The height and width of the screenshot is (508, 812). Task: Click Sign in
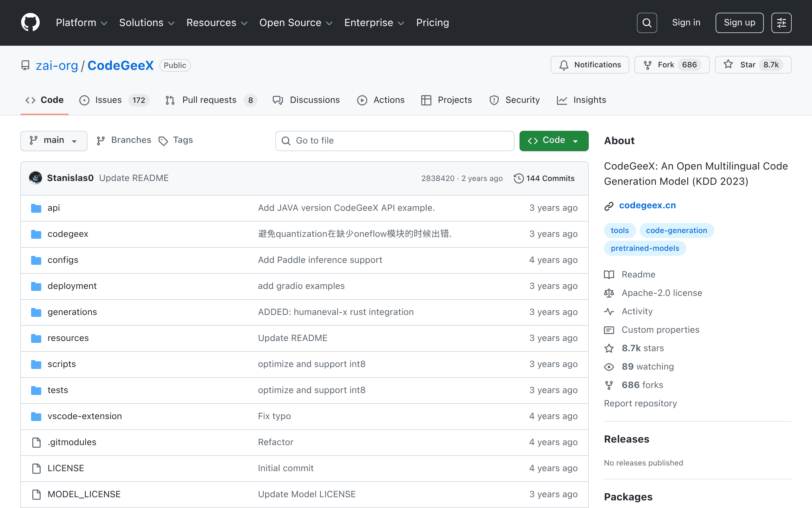click(686, 23)
